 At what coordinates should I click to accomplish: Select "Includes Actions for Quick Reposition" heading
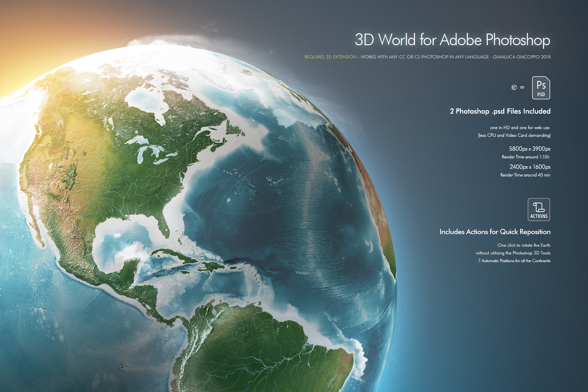pos(495,232)
